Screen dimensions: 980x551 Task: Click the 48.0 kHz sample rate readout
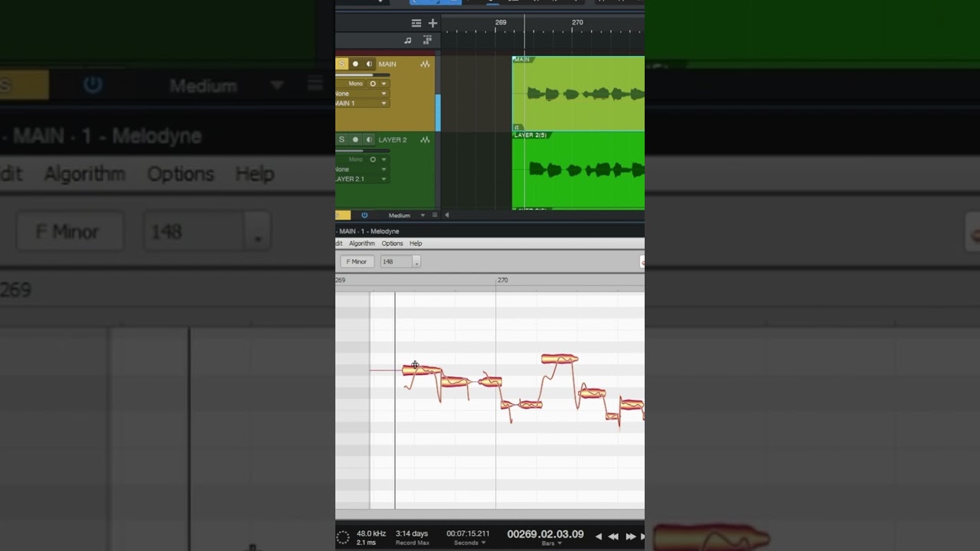[x=371, y=533]
